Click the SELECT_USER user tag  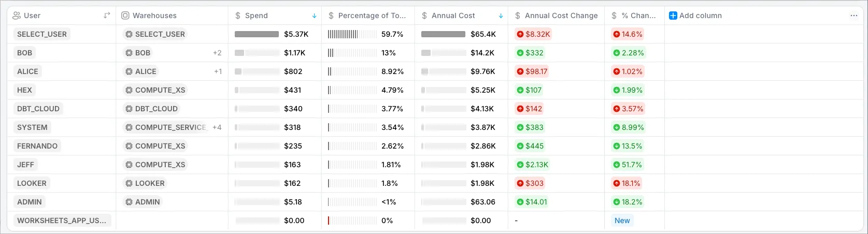(x=42, y=34)
